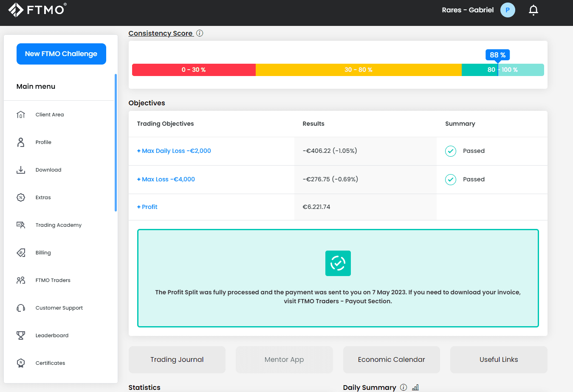Screen dimensions: 573x392
Task: Click the result -€276.75 (-0.69%)
Action: [330, 179]
